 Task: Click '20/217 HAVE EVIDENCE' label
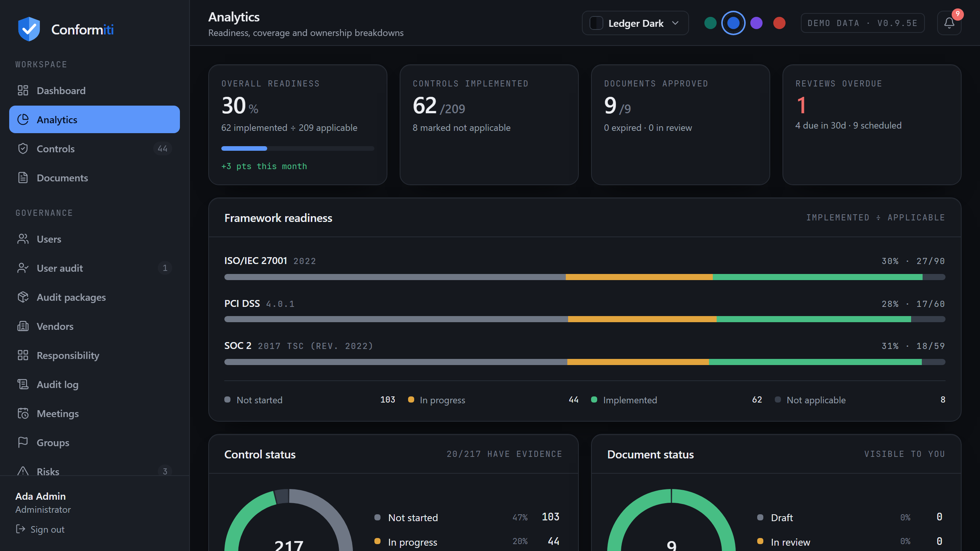(x=505, y=454)
